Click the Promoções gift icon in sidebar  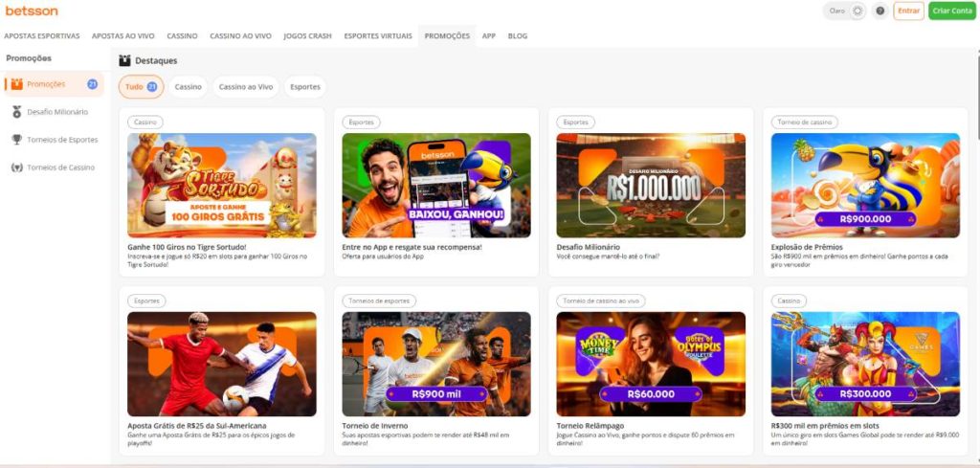17,83
